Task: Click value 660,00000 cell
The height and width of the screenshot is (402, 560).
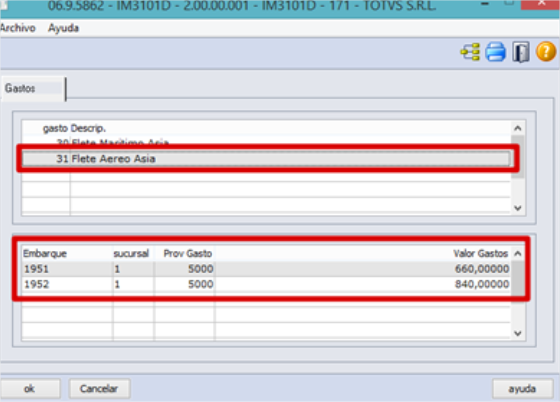Action: coord(362,269)
